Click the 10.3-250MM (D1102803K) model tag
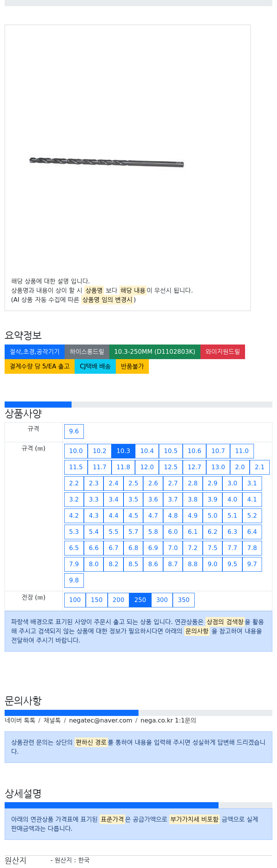This screenshot has width=277, height=868. (155, 351)
